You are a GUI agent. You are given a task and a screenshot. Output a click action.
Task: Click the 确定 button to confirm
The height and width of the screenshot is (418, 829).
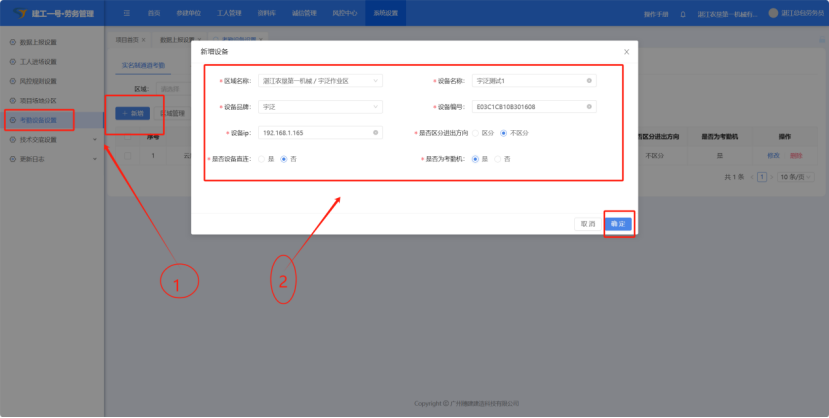(x=618, y=224)
